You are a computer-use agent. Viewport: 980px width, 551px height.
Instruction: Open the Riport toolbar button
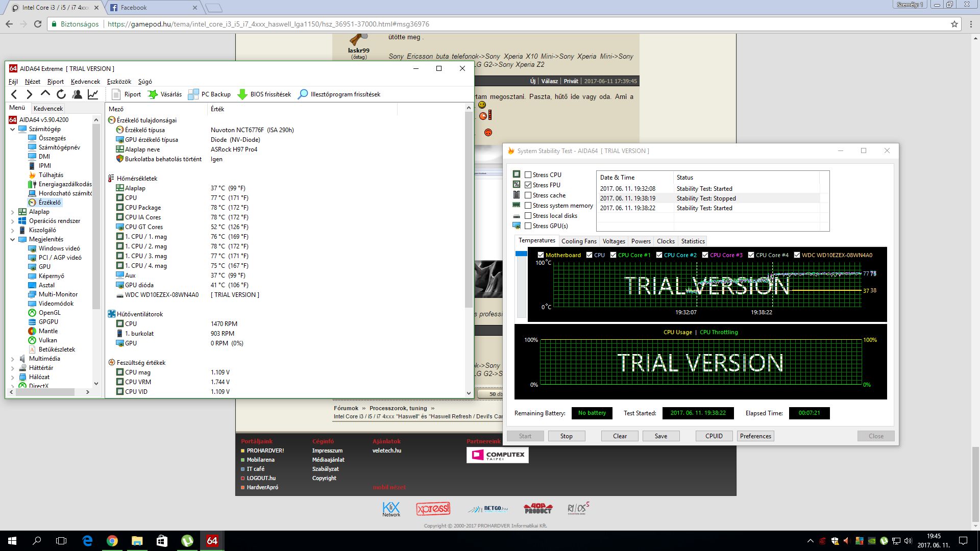(126, 94)
